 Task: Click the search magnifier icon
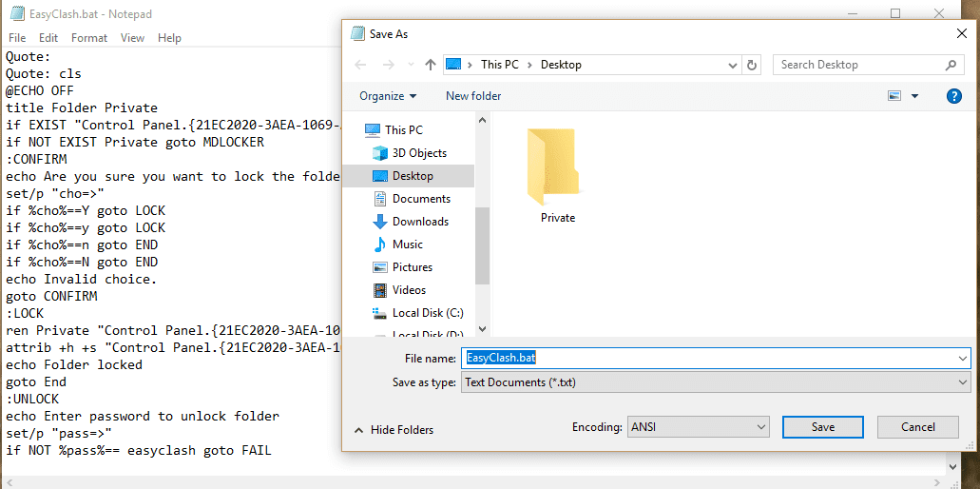click(951, 65)
